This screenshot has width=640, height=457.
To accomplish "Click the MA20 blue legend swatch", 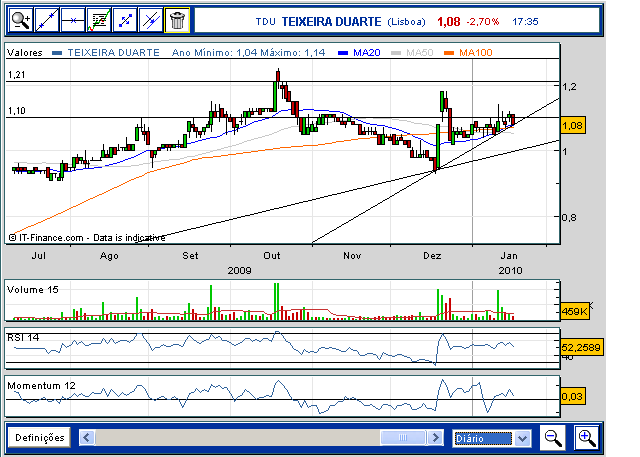I will [x=343, y=53].
